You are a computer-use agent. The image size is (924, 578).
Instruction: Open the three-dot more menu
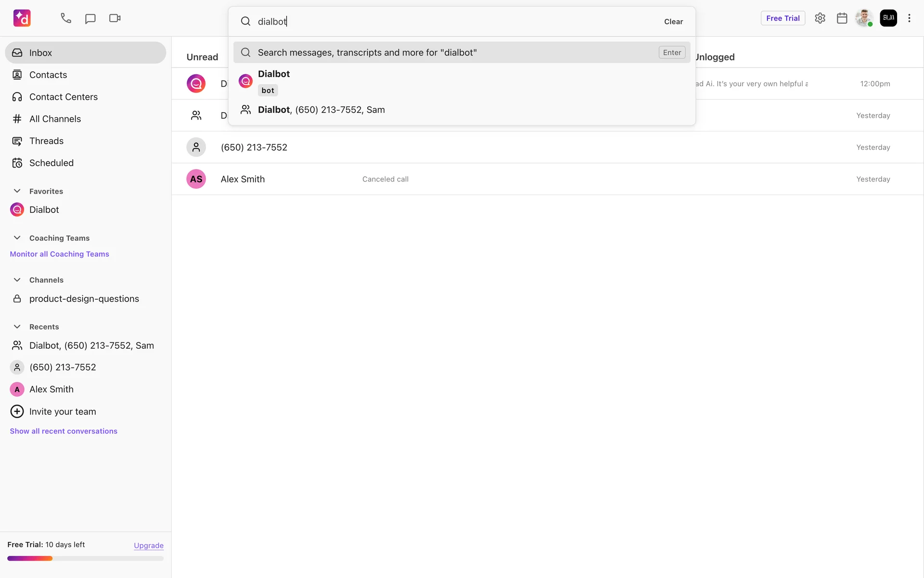coord(909,18)
